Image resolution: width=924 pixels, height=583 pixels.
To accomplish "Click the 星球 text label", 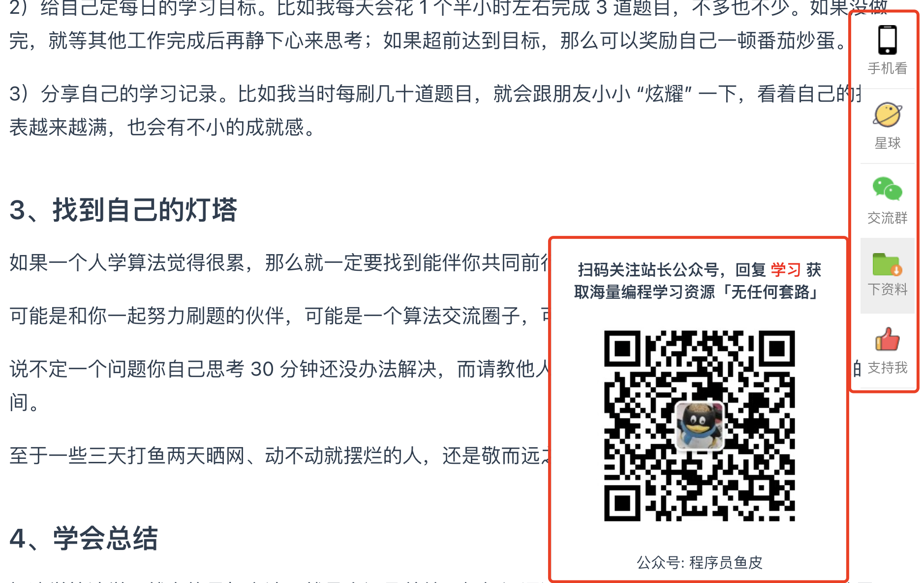I will 887,143.
